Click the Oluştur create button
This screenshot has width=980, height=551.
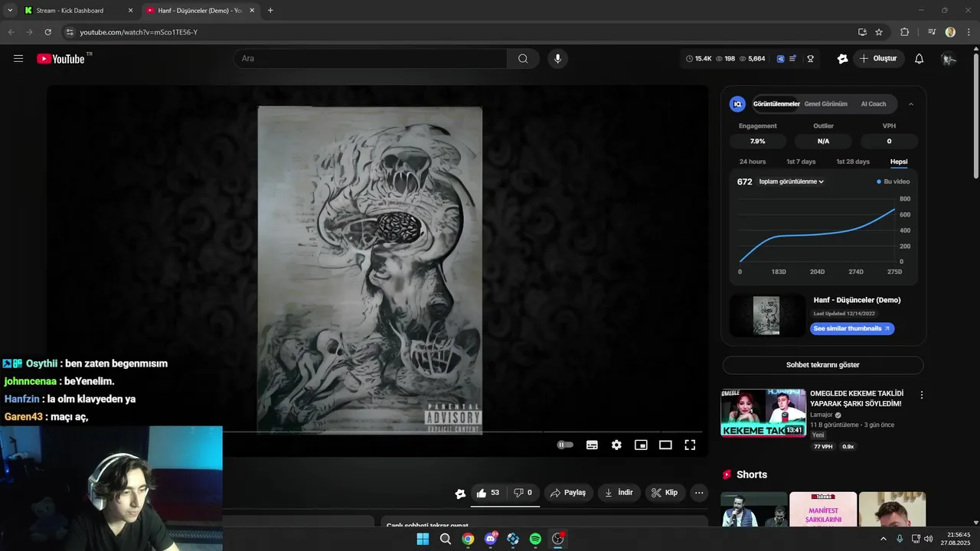(879, 58)
